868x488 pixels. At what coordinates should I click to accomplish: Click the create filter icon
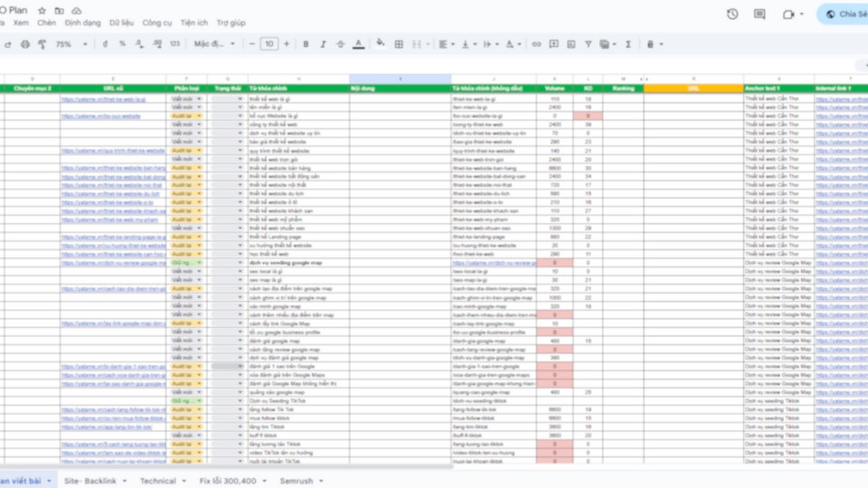click(x=588, y=43)
